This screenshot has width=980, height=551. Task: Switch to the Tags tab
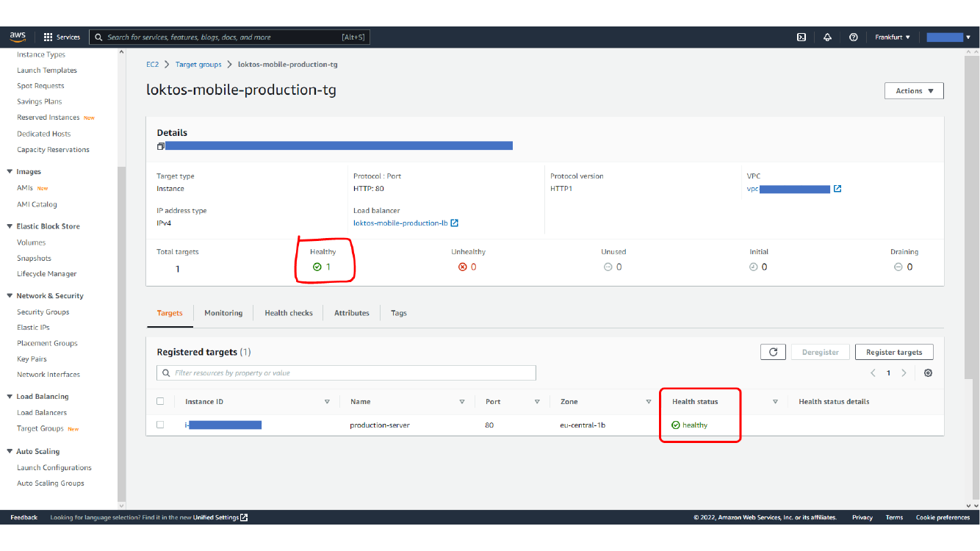tap(399, 313)
